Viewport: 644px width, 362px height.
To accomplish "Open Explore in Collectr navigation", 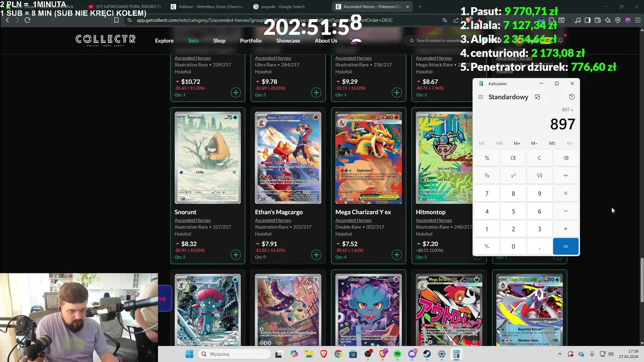I will [164, 41].
